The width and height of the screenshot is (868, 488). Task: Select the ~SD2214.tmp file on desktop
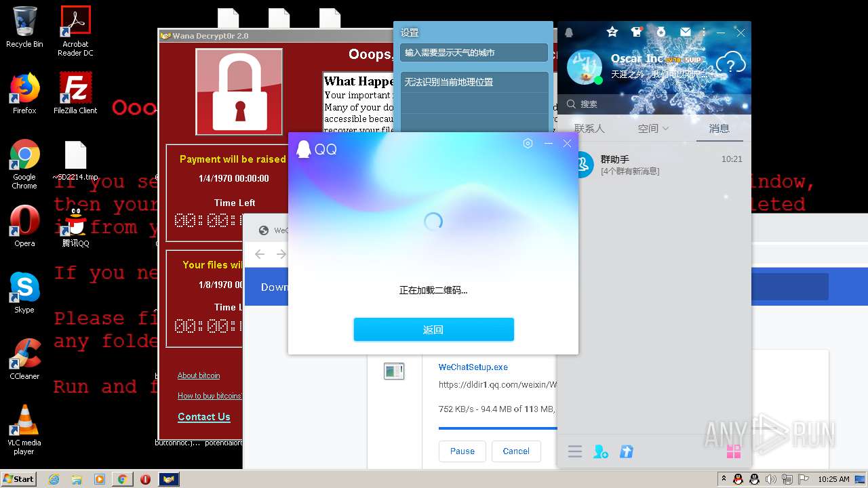(75, 161)
